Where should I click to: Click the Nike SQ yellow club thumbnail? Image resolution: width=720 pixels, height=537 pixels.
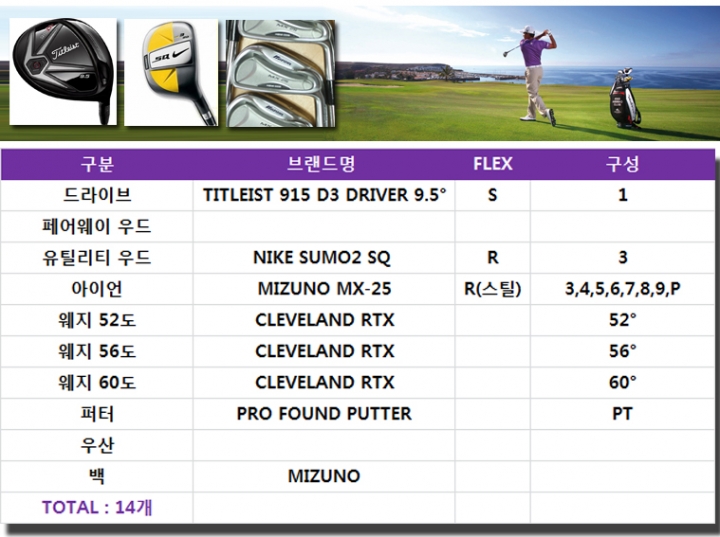click(x=171, y=72)
